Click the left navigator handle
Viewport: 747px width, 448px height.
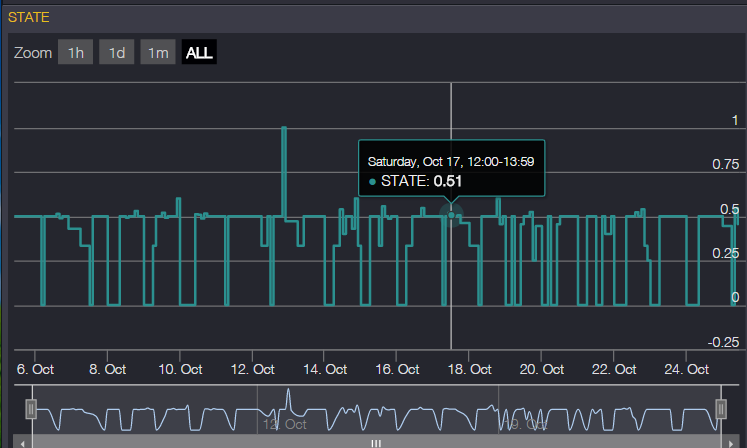(x=31, y=409)
